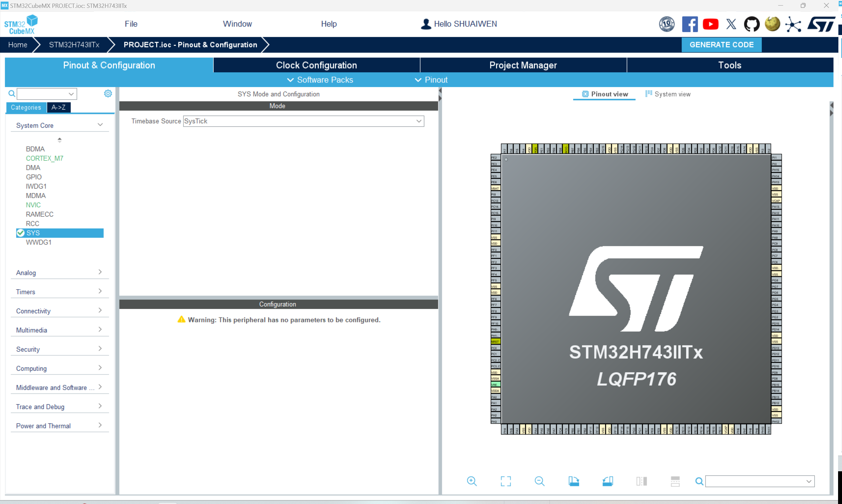Screen dimensions: 842x504
Task: Toggle the horizontal split view icon
Action: 675,481
